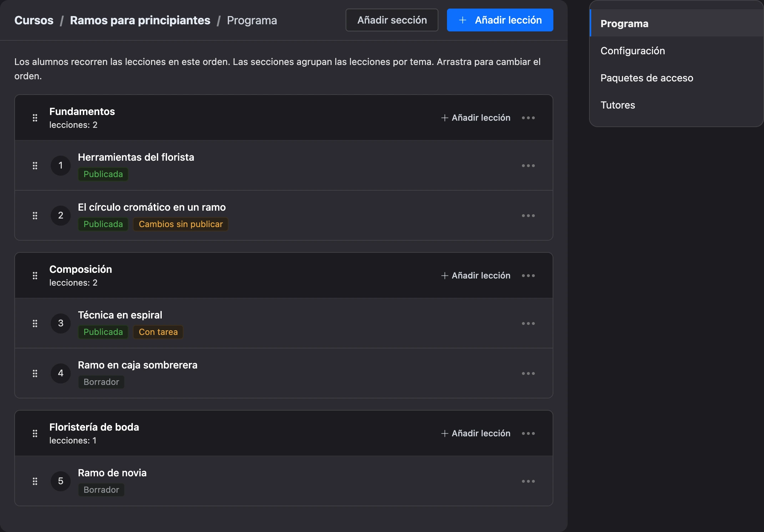Click drag handle of El círculo cromático lesson
The height and width of the screenshot is (532, 764).
[x=35, y=216]
